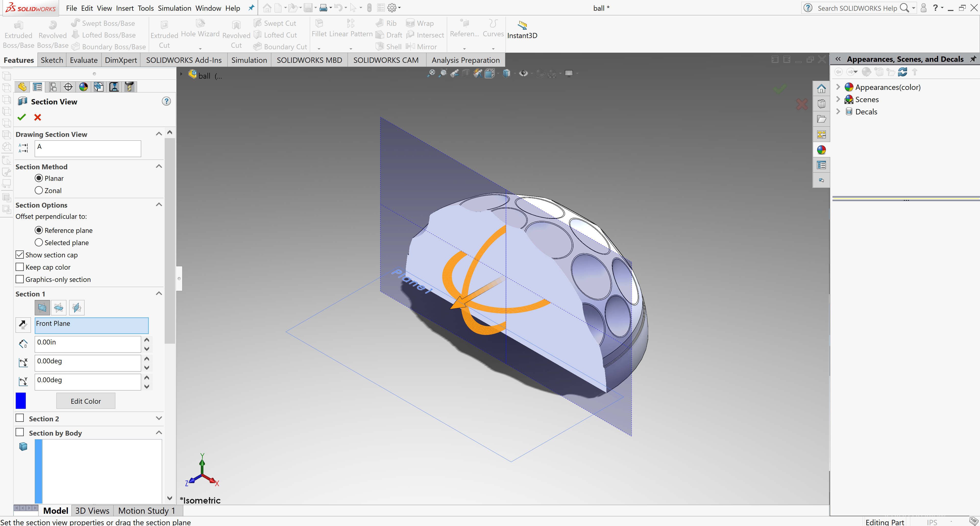980x526 pixels.
Task: Expand the Section 2 group chevron
Action: coord(159,418)
